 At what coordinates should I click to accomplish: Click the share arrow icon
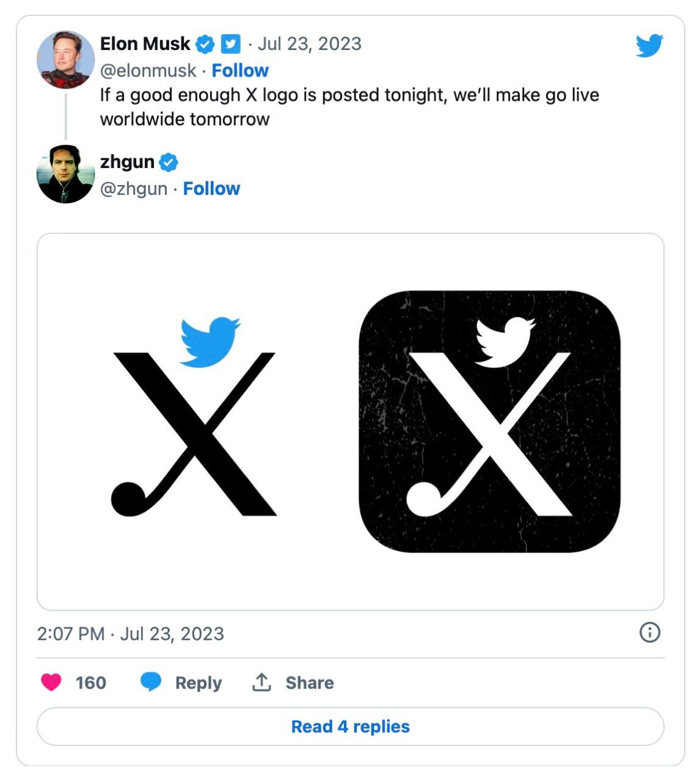tap(261, 682)
